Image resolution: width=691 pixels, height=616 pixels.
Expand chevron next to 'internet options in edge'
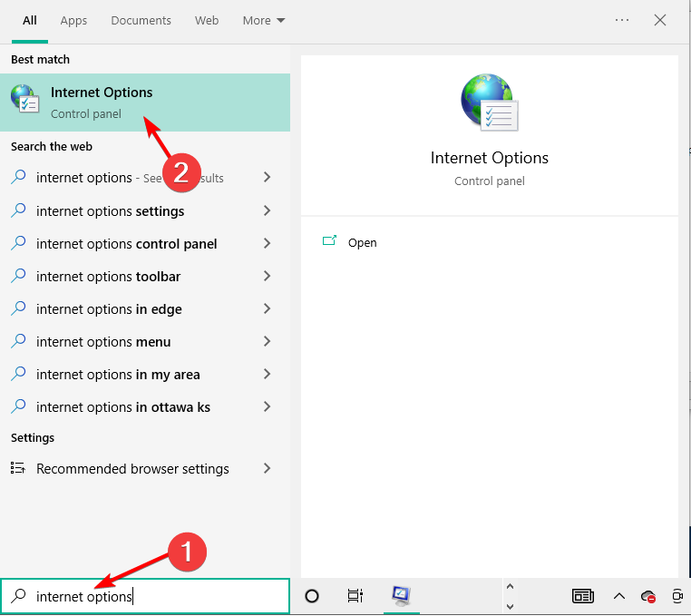[267, 308]
